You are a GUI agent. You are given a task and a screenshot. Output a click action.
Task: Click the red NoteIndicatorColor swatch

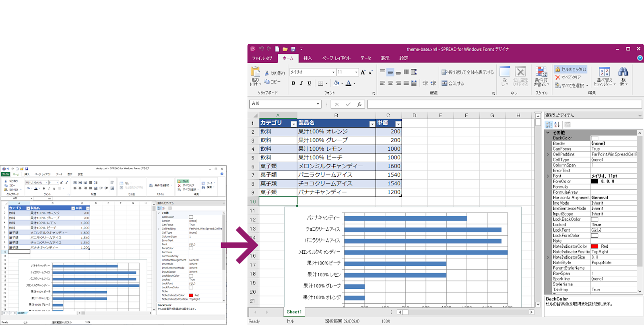[x=594, y=246]
